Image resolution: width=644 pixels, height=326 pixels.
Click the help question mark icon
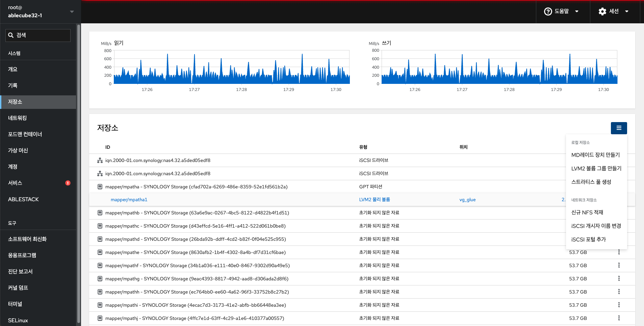click(x=548, y=11)
